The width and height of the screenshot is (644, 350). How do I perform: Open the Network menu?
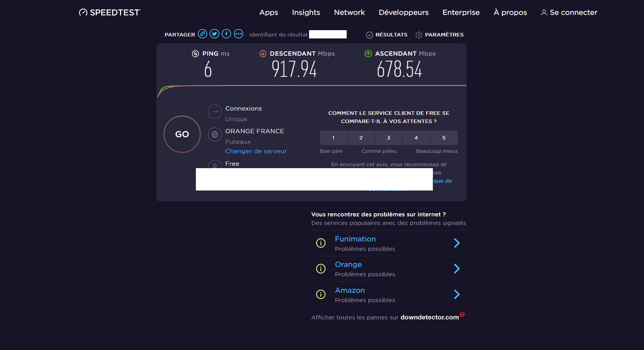349,13
